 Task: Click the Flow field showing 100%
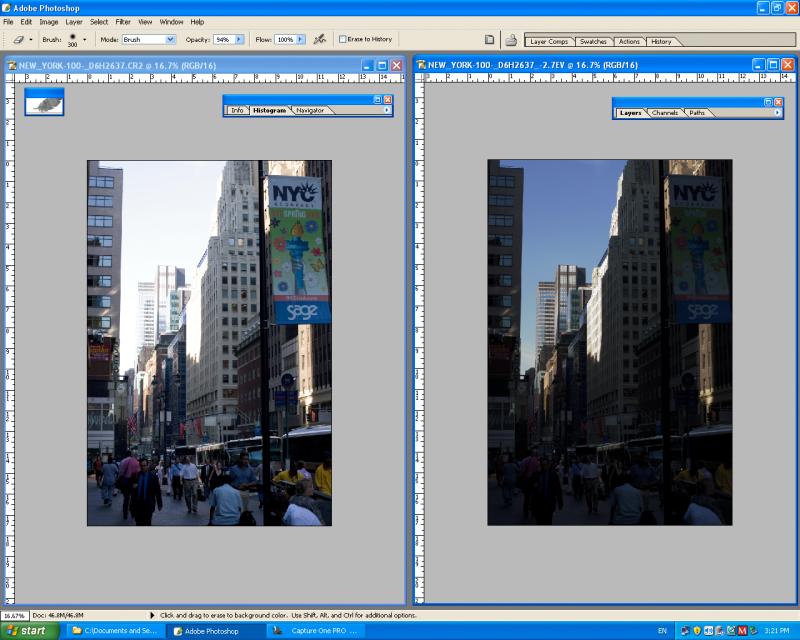285,39
